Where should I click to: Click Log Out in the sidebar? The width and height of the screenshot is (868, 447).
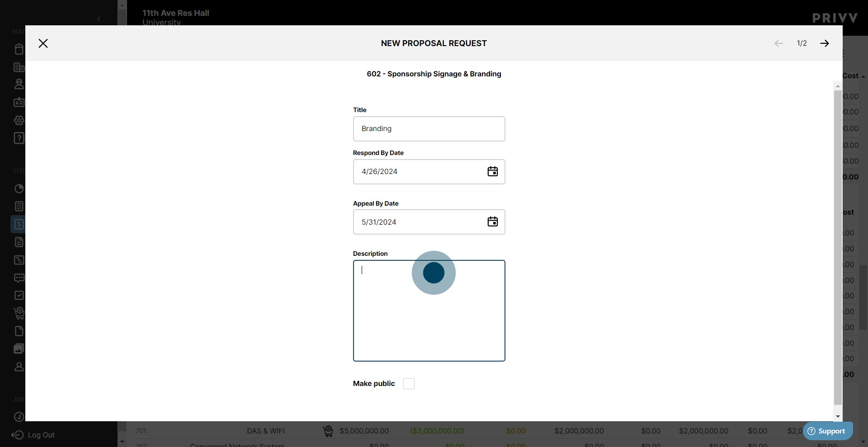pos(33,435)
